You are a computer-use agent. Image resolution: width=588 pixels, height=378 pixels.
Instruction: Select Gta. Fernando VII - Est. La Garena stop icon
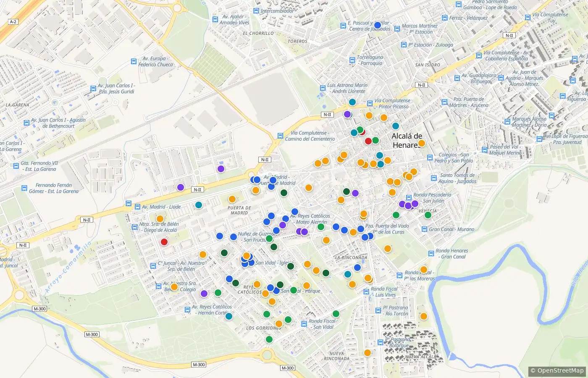point(16,166)
